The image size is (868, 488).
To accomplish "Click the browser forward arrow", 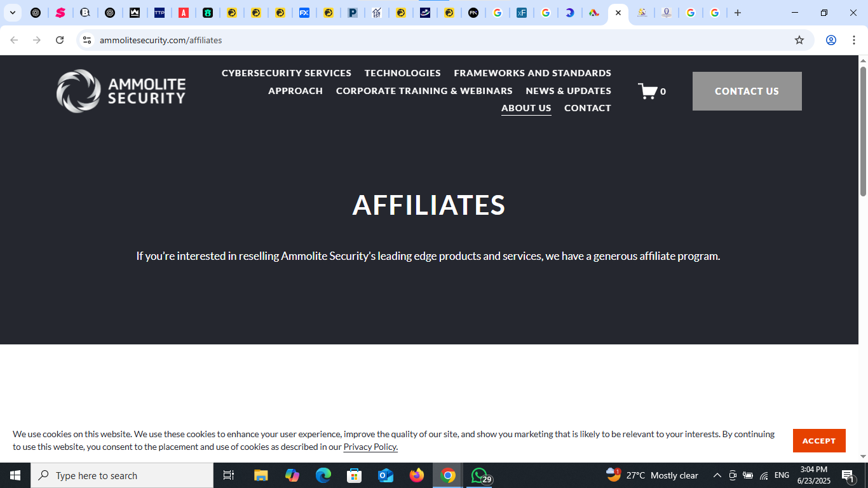I will (37, 40).
